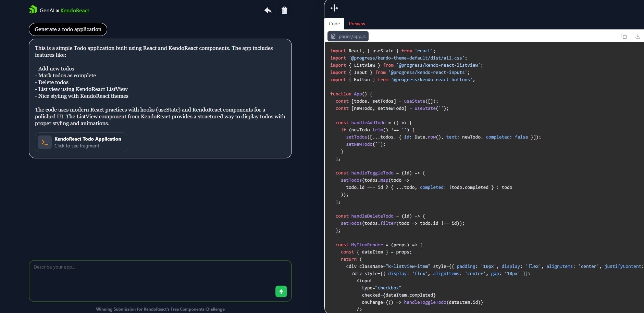Click the 'Generate a todo application' message bubble
The height and width of the screenshot is (313, 644).
click(x=68, y=29)
